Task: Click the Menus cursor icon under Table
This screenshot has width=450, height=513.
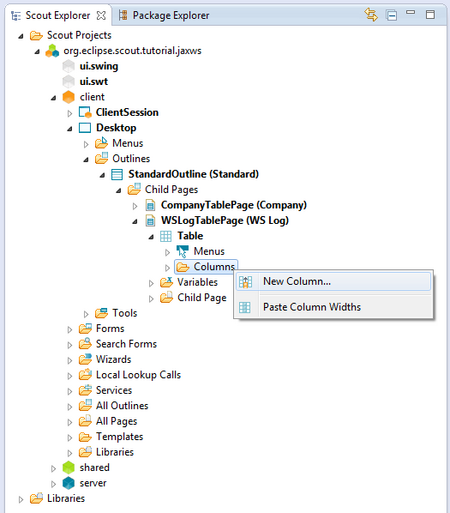Action: [x=182, y=251]
